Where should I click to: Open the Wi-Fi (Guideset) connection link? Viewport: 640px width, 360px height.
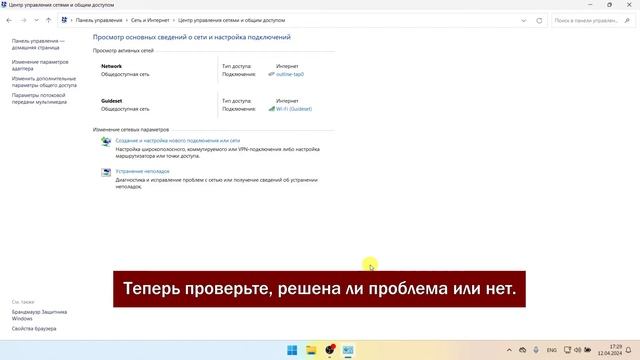click(294, 109)
